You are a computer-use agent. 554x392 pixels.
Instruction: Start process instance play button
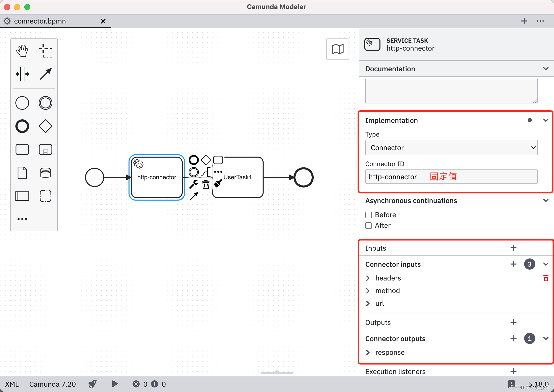coord(115,384)
